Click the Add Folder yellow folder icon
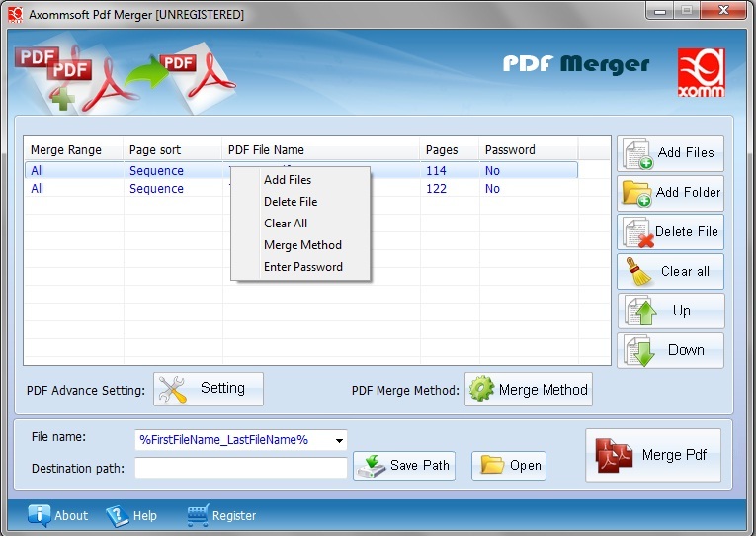This screenshot has height=540, width=756. pyautogui.click(x=636, y=194)
